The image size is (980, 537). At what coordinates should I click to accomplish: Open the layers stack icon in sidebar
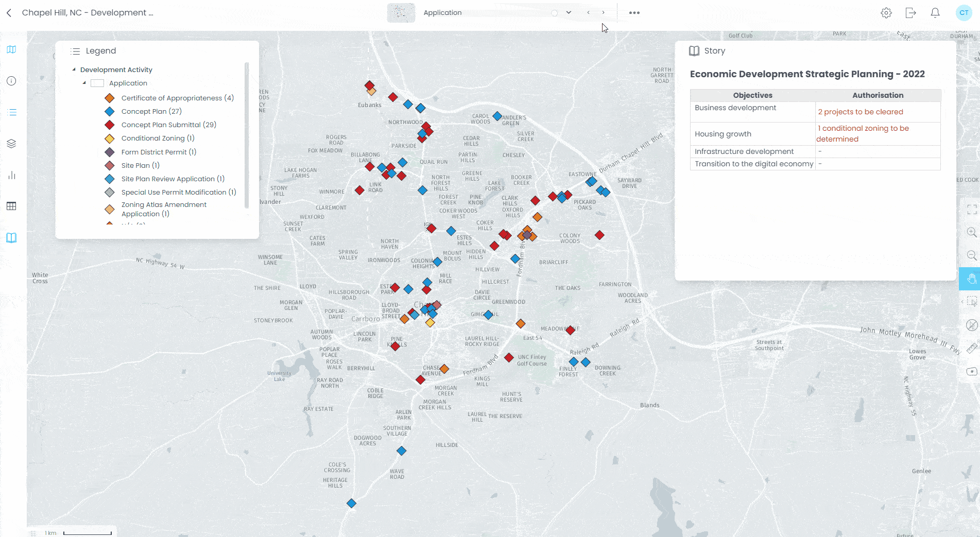click(x=11, y=144)
